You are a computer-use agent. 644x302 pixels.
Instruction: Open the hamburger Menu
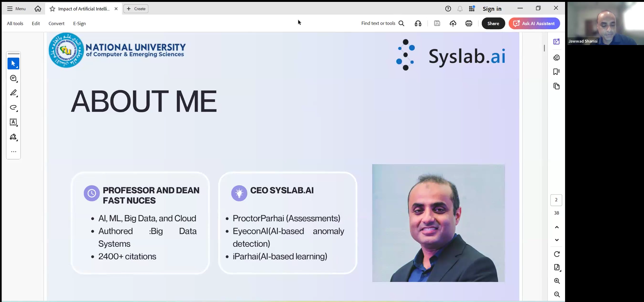click(17, 9)
